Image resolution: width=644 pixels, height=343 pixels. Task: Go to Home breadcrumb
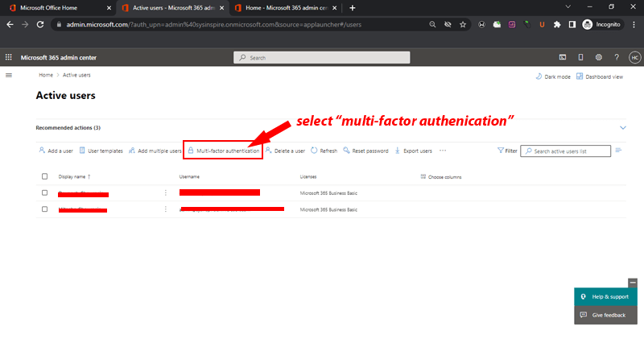tap(46, 75)
